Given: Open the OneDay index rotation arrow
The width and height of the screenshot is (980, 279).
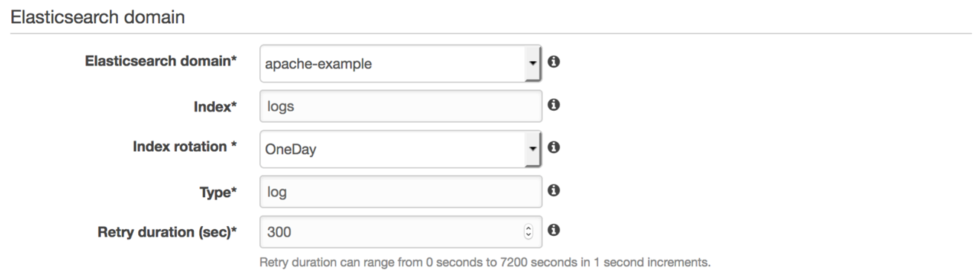Looking at the screenshot, I should tap(533, 148).
